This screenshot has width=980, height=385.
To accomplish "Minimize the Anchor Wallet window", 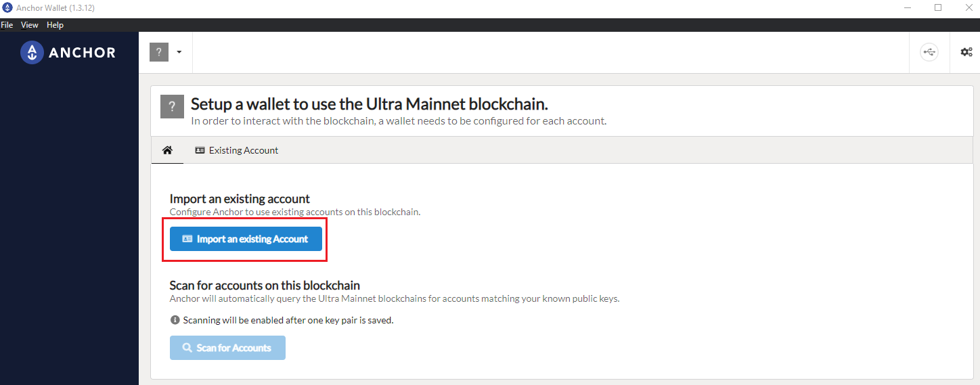I will (x=907, y=7).
